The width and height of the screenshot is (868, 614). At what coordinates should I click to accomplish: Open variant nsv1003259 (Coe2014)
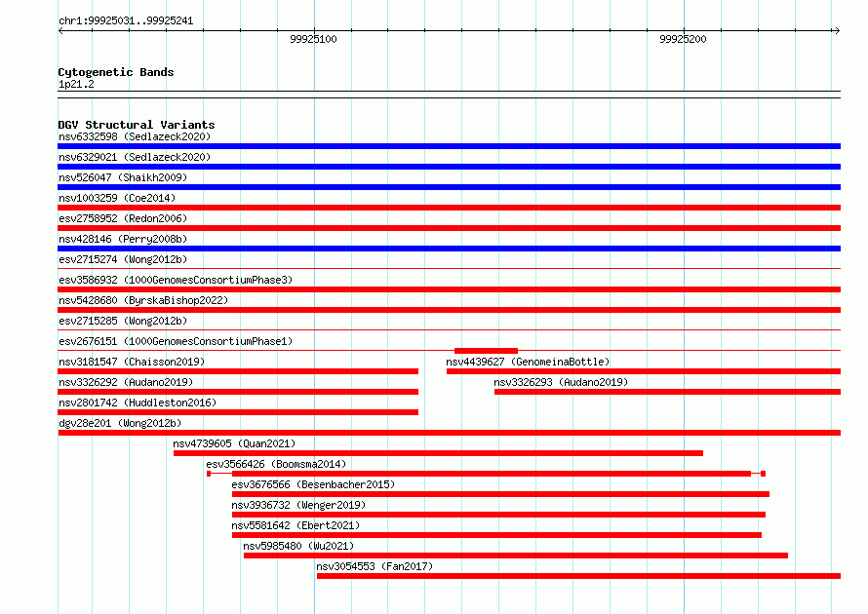pyautogui.click(x=117, y=198)
